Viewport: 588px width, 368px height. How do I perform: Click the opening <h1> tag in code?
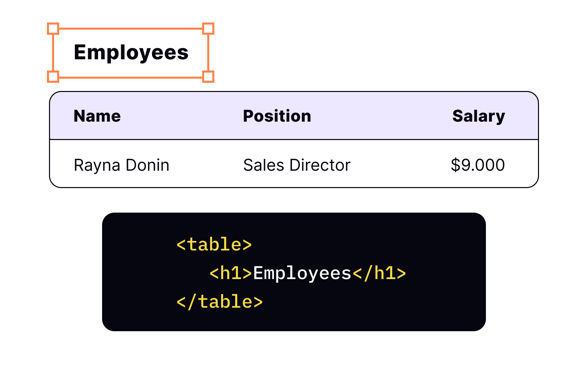(x=231, y=273)
